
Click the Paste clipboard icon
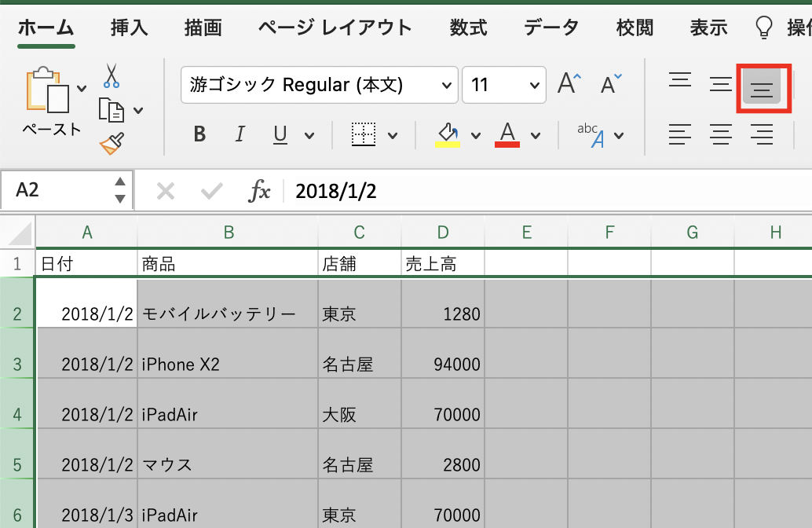(49, 91)
